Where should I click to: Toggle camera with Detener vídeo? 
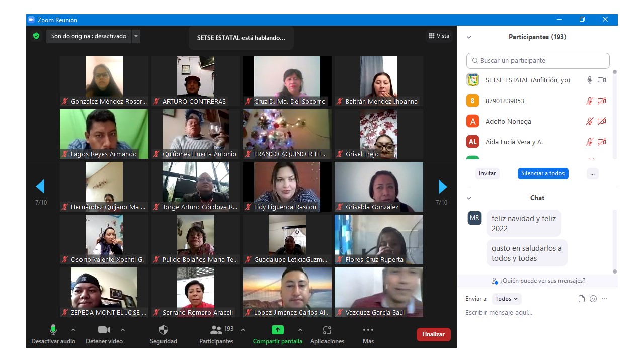coord(104,330)
